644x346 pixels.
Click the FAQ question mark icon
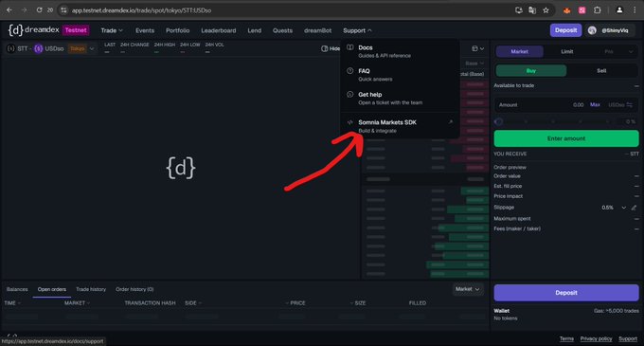pos(349,71)
